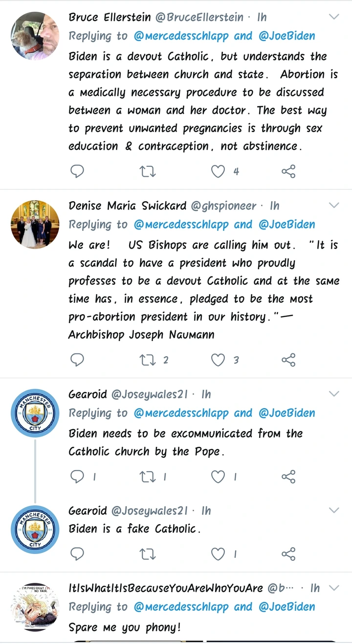The image size is (352, 644).
Task: Open Denise Maria Swickard's wedding avatar
Action: tap(35, 223)
